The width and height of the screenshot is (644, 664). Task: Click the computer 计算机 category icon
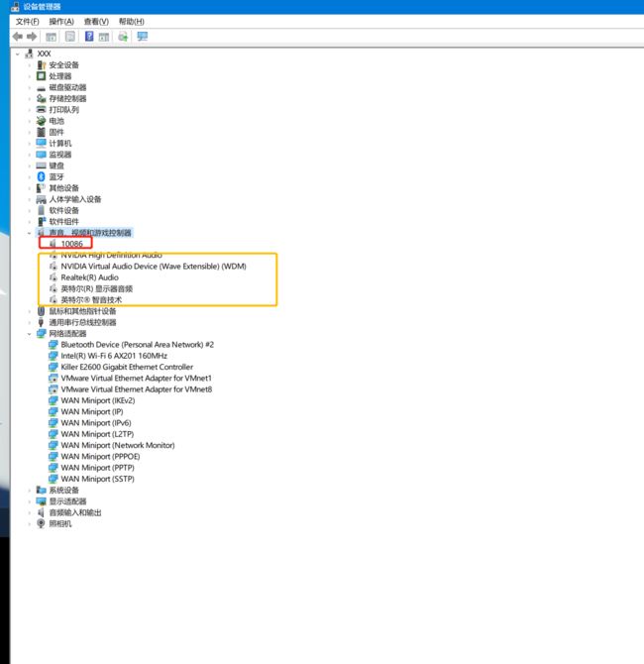[x=41, y=143]
